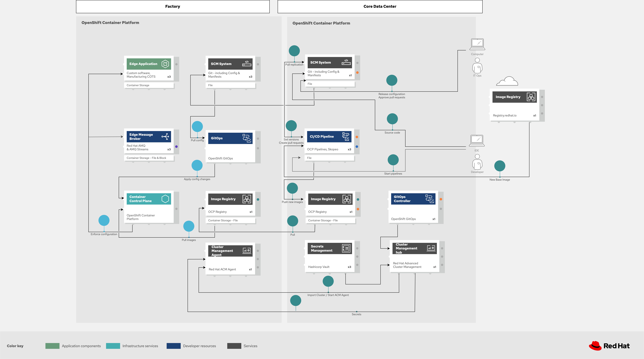The width and height of the screenshot is (644, 359).
Task: Click the teal circle above Source code
Action: [392, 119]
